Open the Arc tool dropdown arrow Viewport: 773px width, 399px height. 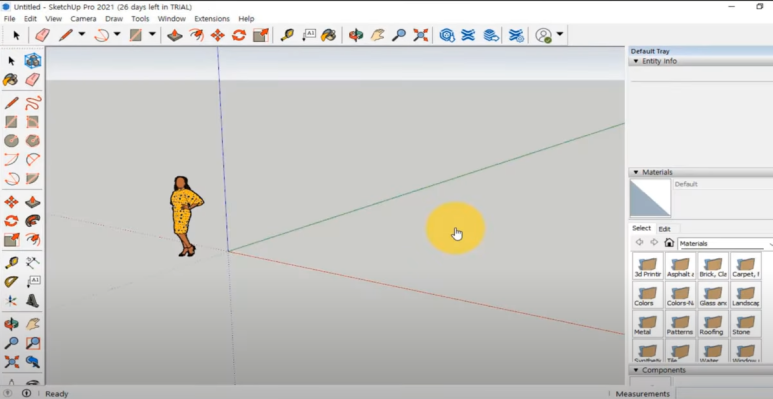pyautogui.click(x=117, y=34)
